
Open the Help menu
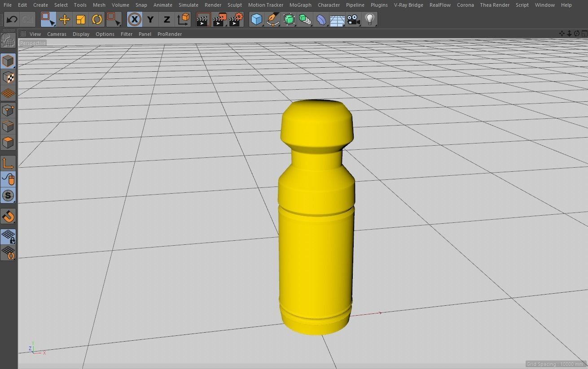click(x=566, y=5)
